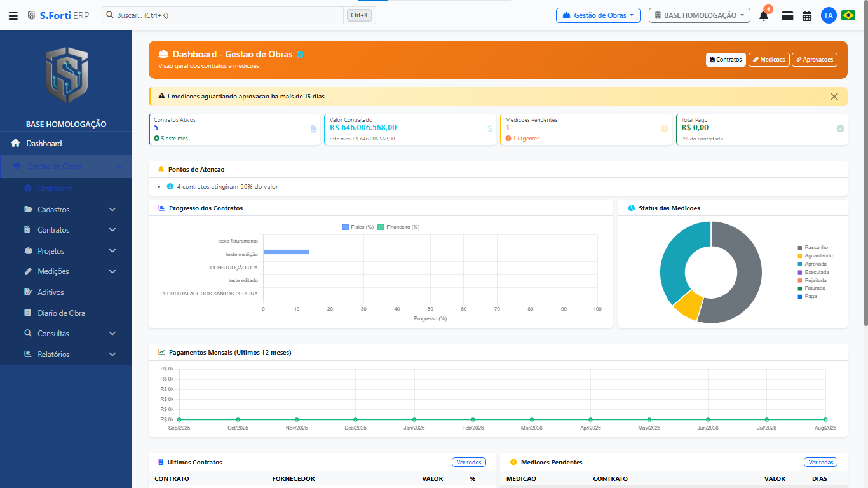The image size is (868, 488).
Task: Click the large shield logo in sidebar
Action: click(x=66, y=75)
